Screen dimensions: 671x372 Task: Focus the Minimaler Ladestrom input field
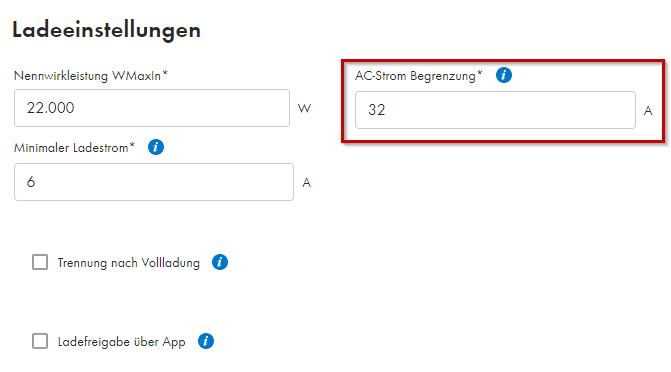point(154,182)
